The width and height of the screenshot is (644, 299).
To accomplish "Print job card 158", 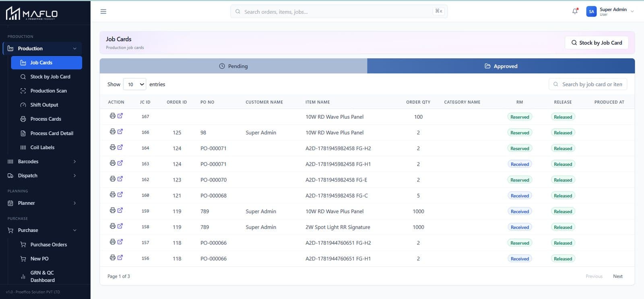I will (112, 226).
